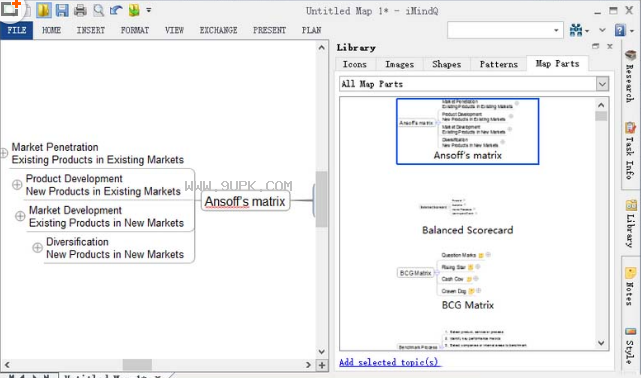641x378 pixels.
Task: Switch to the Shapes library tab
Action: pyautogui.click(x=446, y=64)
